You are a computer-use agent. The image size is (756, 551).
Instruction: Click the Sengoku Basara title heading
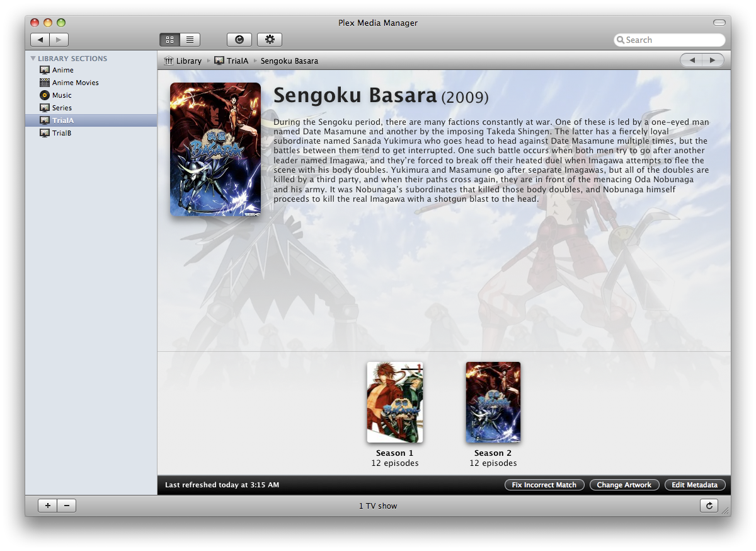(355, 95)
